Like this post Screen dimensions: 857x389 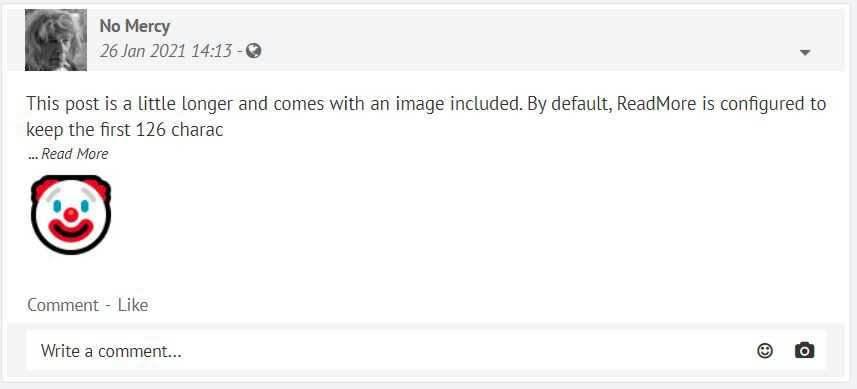133,305
